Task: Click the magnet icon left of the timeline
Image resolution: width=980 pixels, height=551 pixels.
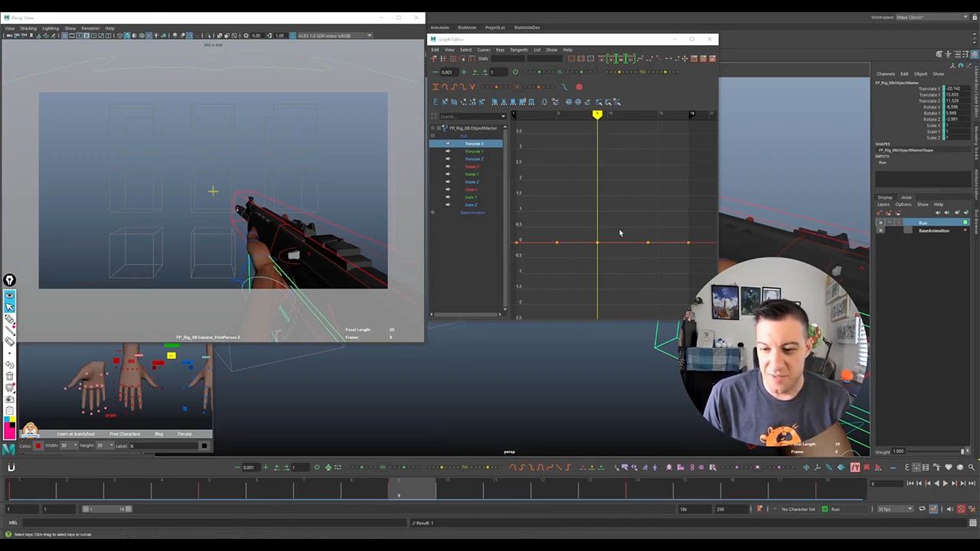Action: click(x=11, y=468)
